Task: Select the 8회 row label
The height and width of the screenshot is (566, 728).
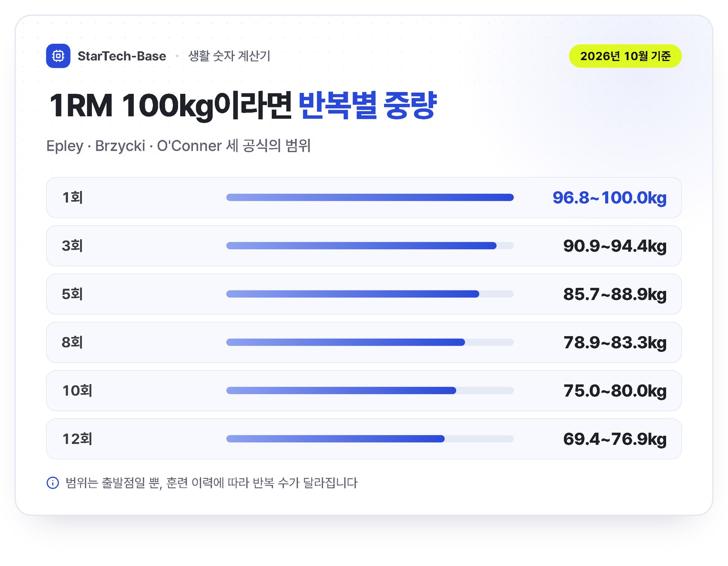Action: click(x=72, y=342)
